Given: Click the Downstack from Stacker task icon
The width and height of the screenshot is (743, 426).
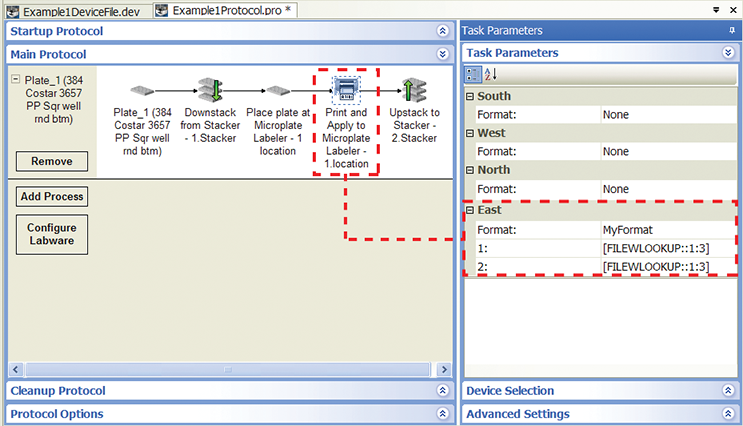Looking at the screenshot, I should click(x=210, y=90).
